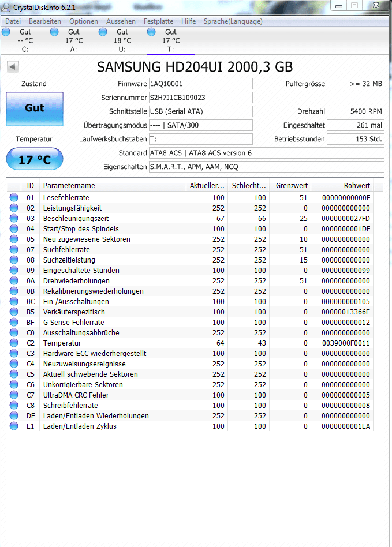Click the Gut health status button
392x547 pixels.
(35, 108)
